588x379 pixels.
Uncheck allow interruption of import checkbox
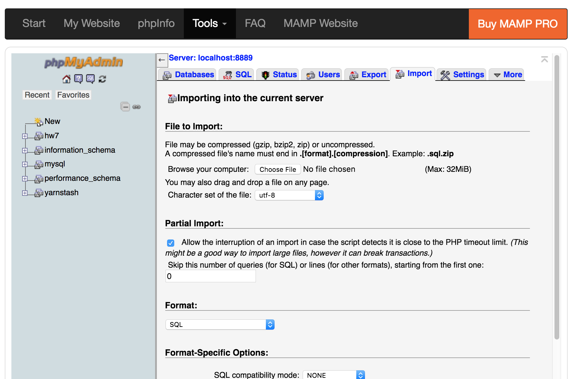pos(171,243)
